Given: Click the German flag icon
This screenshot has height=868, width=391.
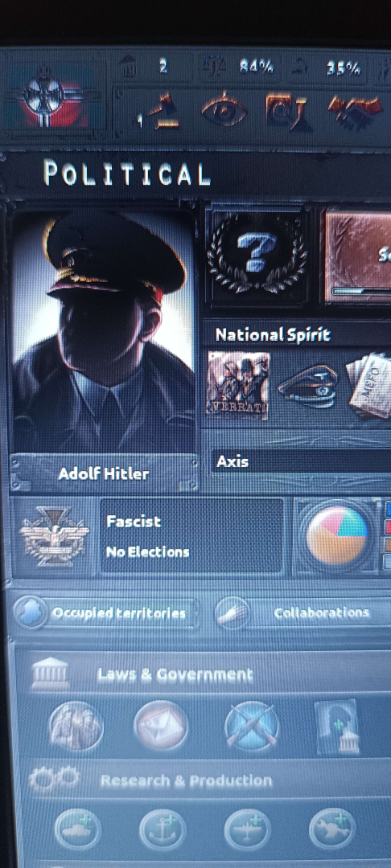Looking at the screenshot, I should [54, 99].
